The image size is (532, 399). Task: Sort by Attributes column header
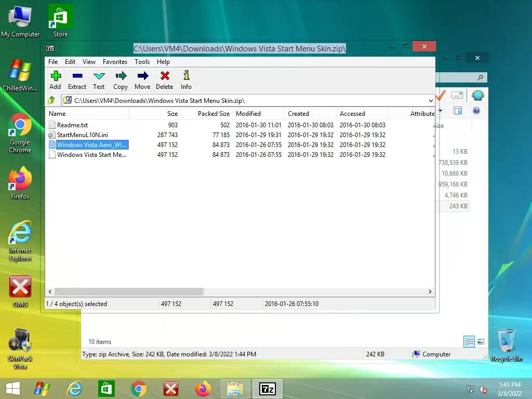411,114
